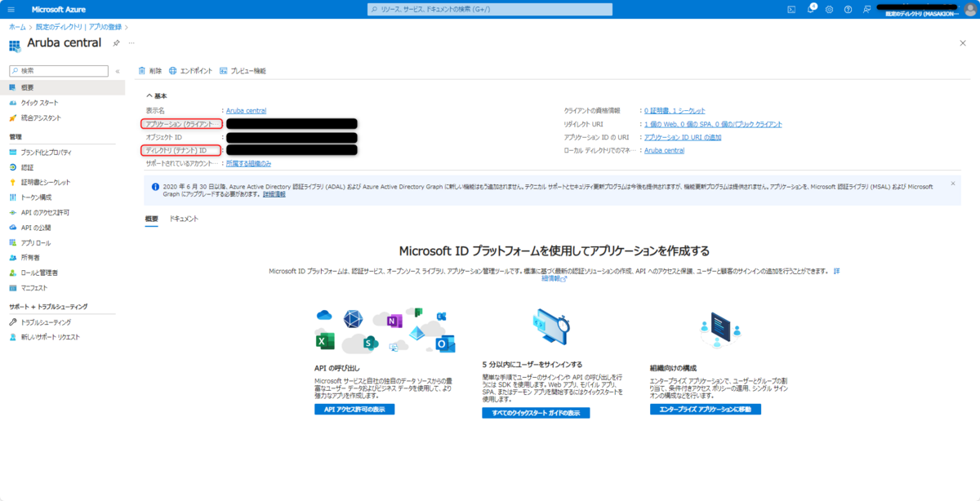The image size is (980, 501).
Task: Click エンタープライズ アプリケーションに移動 button
Action: point(705,409)
